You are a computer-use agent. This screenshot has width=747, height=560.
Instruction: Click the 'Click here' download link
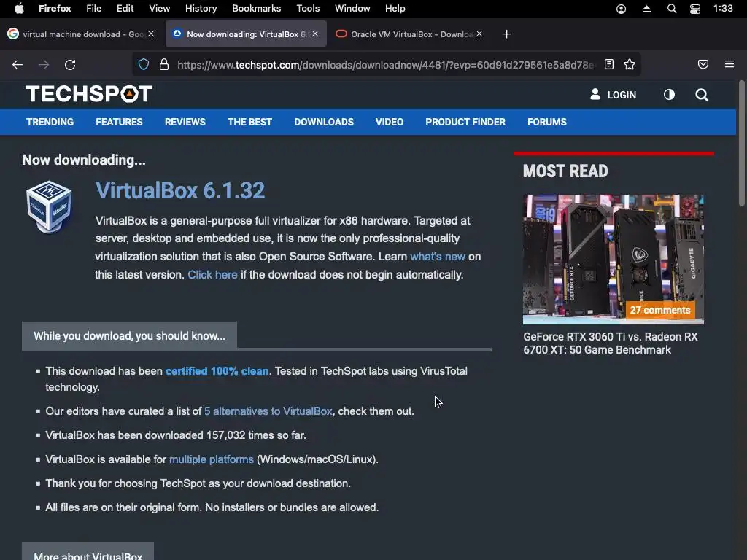(x=212, y=275)
